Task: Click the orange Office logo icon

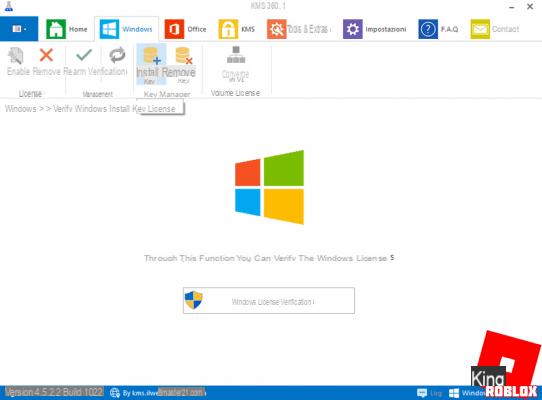Action: 174,29
